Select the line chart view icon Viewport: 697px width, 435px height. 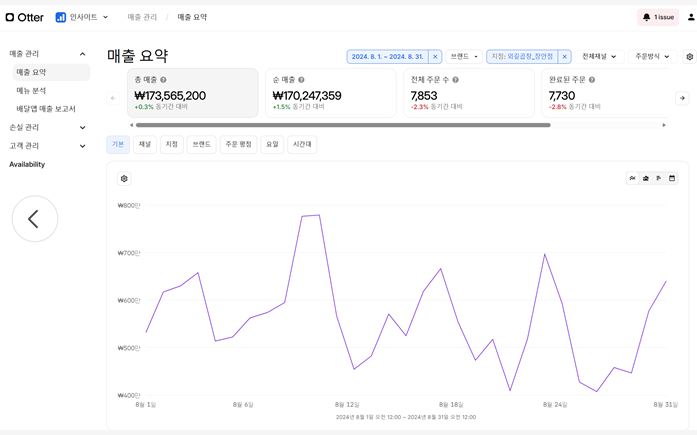point(632,178)
